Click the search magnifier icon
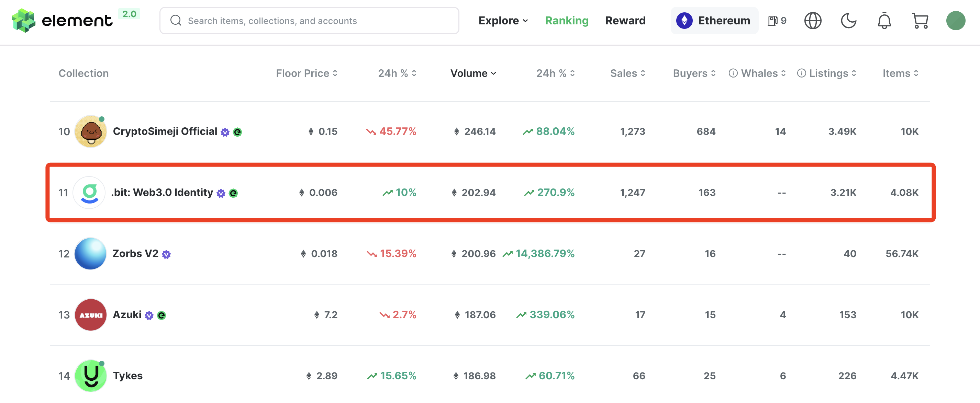Viewport: 980px width, 403px height. tap(175, 21)
